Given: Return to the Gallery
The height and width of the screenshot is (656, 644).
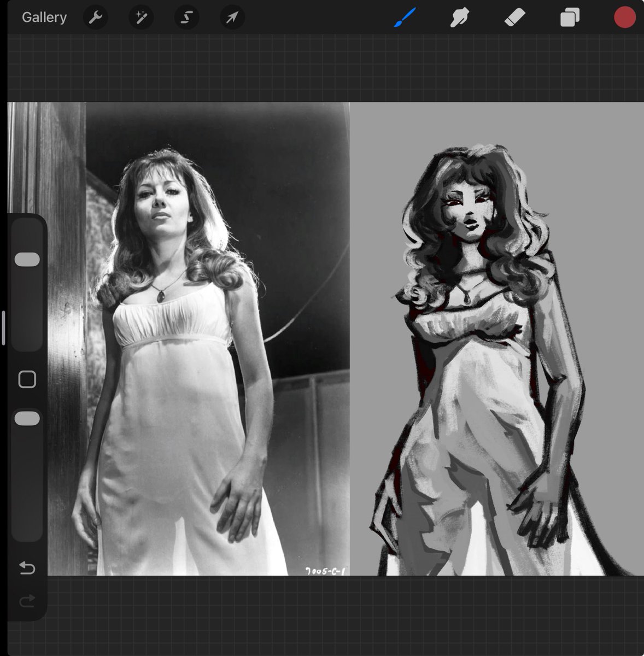Looking at the screenshot, I should (x=44, y=17).
